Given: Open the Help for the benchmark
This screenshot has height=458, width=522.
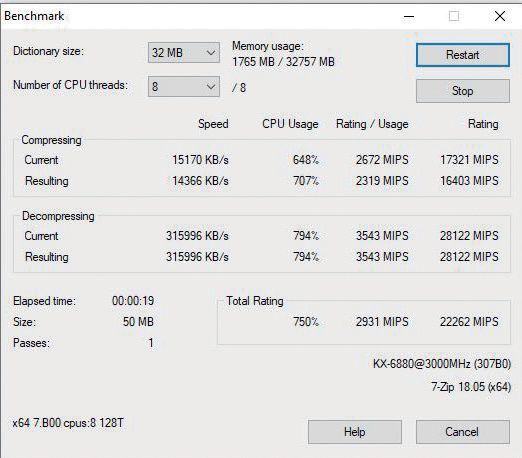Looking at the screenshot, I should 355,432.
